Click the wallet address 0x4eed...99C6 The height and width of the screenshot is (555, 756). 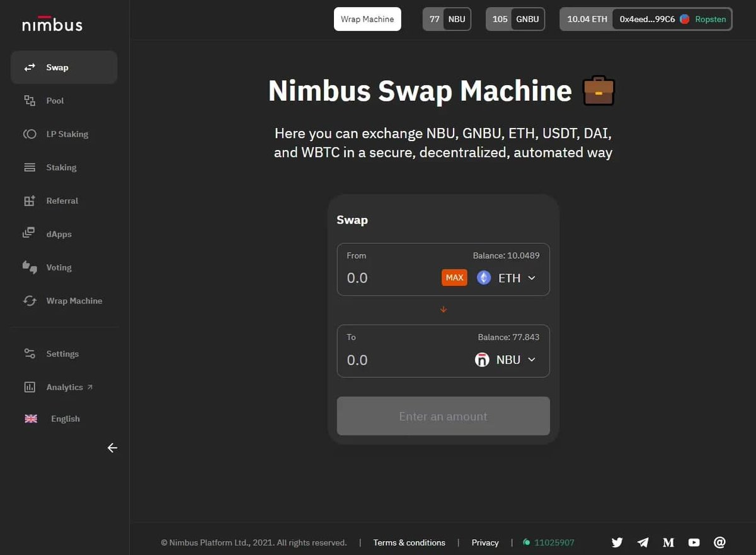(x=647, y=20)
